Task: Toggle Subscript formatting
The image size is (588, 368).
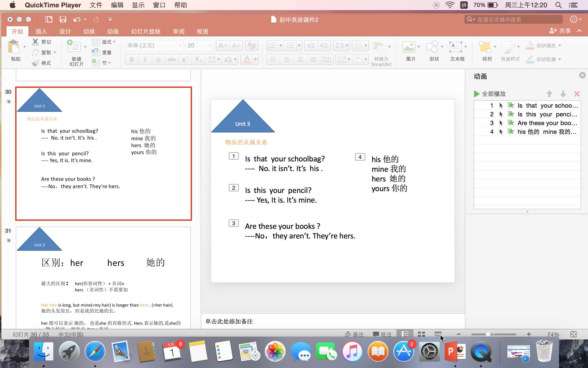Action: coord(198,59)
